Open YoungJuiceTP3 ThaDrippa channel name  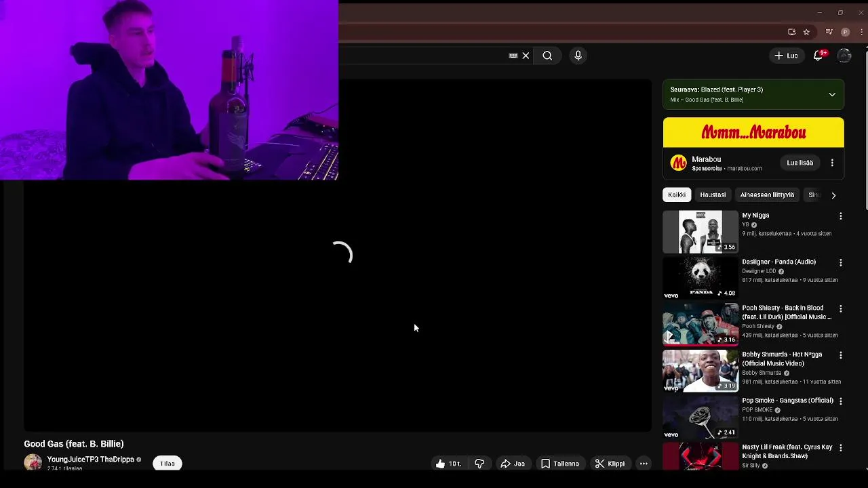click(x=91, y=460)
